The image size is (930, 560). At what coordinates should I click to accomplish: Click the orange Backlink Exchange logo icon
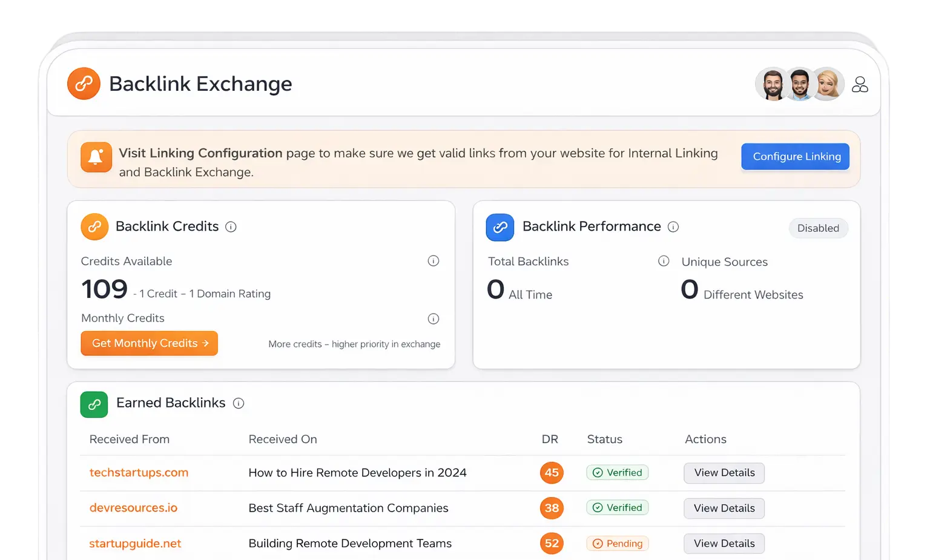[x=84, y=84]
